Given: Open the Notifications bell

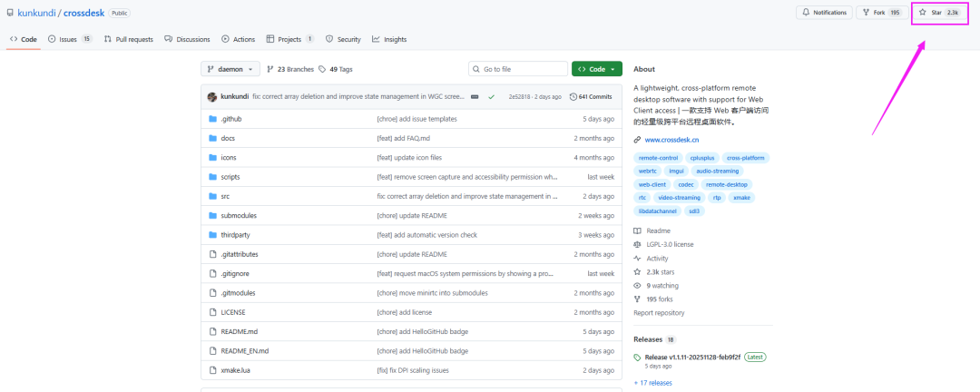Looking at the screenshot, I should pyautogui.click(x=805, y=13).
